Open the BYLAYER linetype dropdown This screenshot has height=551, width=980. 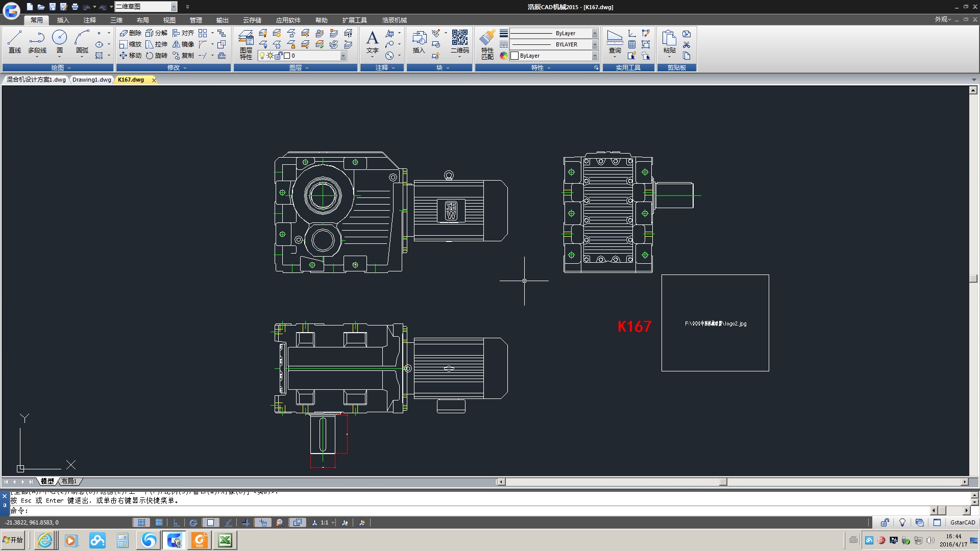click(x=595, y=44)
